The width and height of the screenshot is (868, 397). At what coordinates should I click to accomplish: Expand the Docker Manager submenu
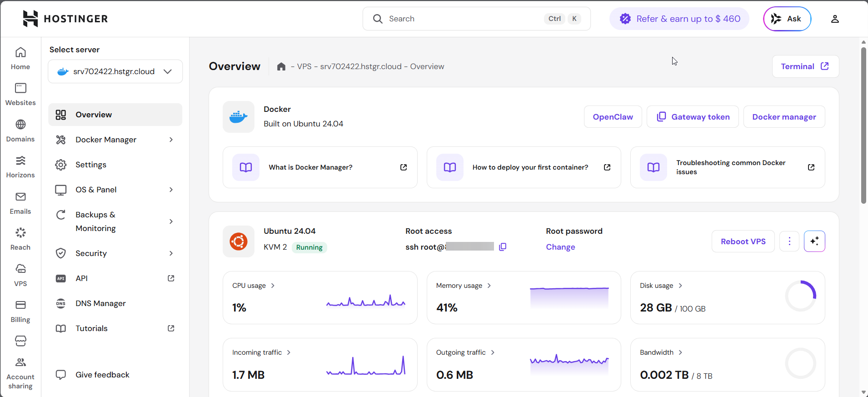(171, 140)
